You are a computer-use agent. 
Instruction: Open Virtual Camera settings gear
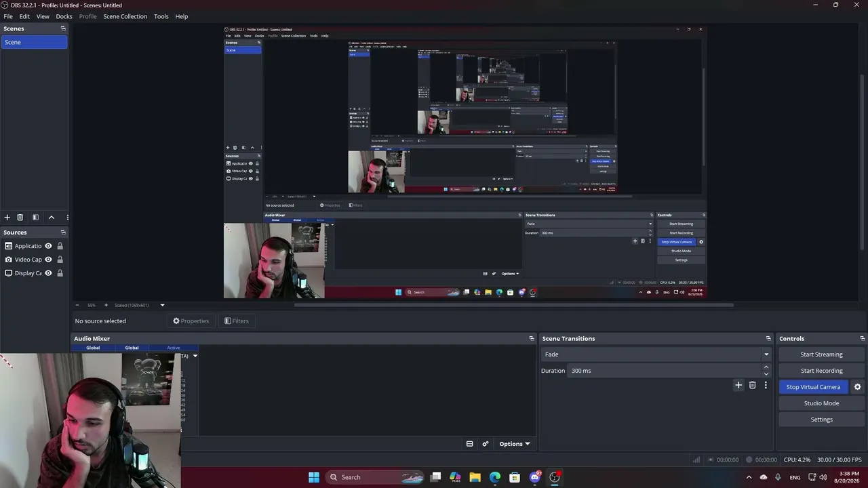point(857,387)
